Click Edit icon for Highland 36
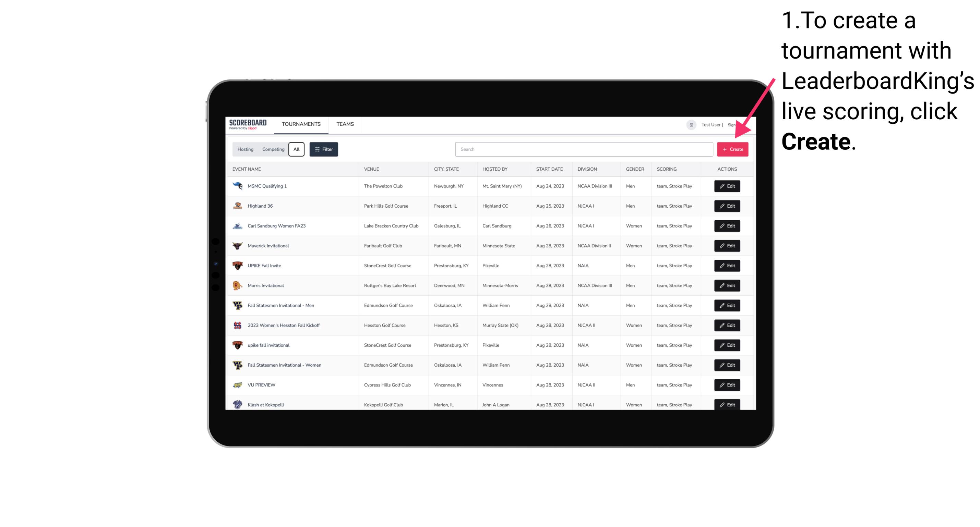This screenshot has height=527, width=980. point(727,206)
